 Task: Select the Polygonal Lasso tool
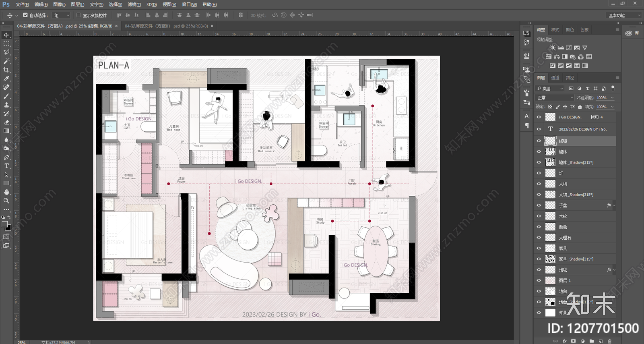6,52
